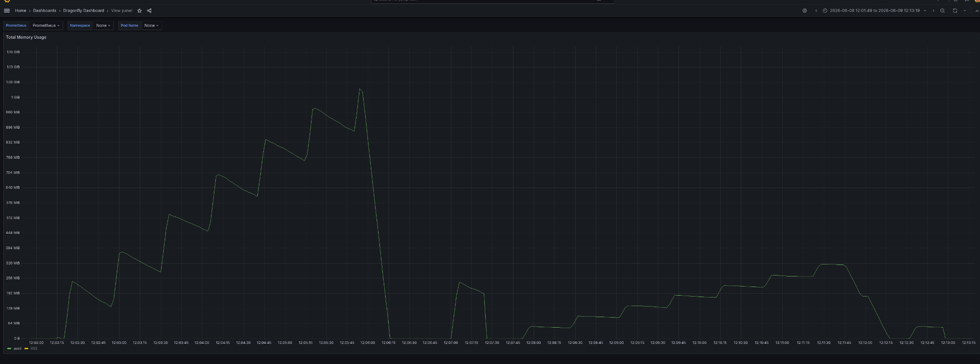Viewport: 980px width, 364px height.
Task: Open the Pod Name None dropdown
Action: (152, 25)
